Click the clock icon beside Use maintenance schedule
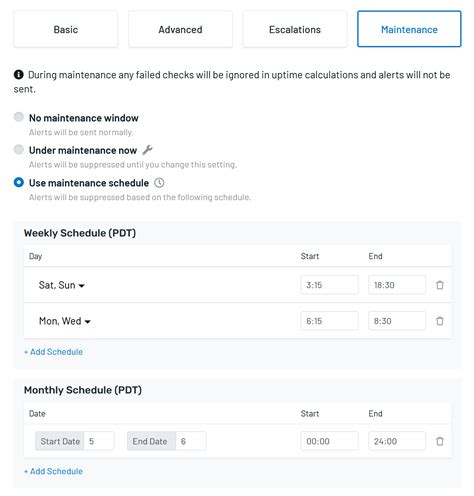The height and width of the screenshot is (496, 474). (159, 183)
